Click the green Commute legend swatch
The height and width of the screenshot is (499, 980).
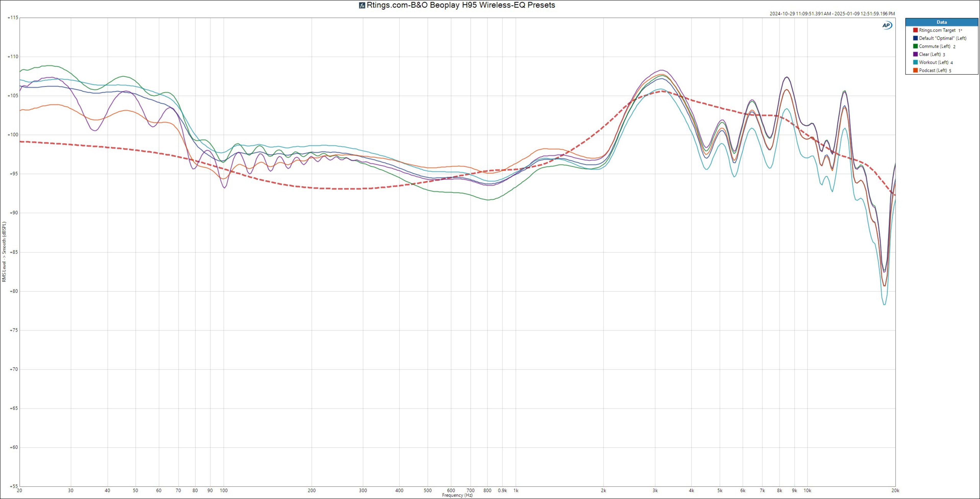pyautogui.click(x=915, y=46)
